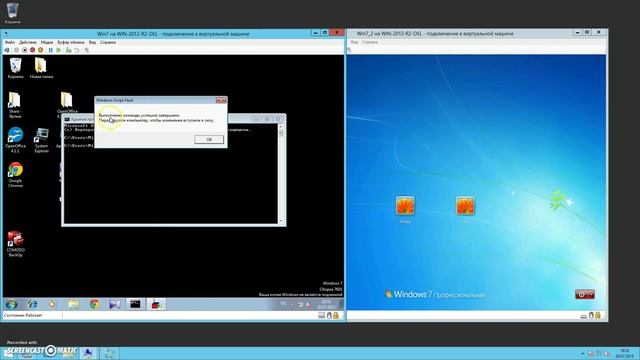Image resolution: width=640 pixels, height=360 pixels.
Task: Select the System Explorer desktop shortcut
Action: [41, 140]
